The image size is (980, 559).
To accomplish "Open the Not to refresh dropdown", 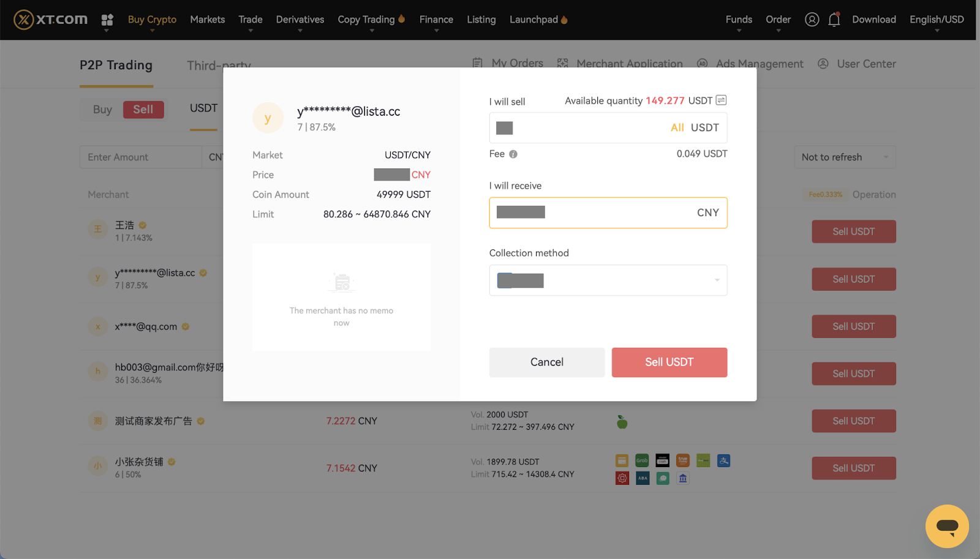I will point(844,157).
